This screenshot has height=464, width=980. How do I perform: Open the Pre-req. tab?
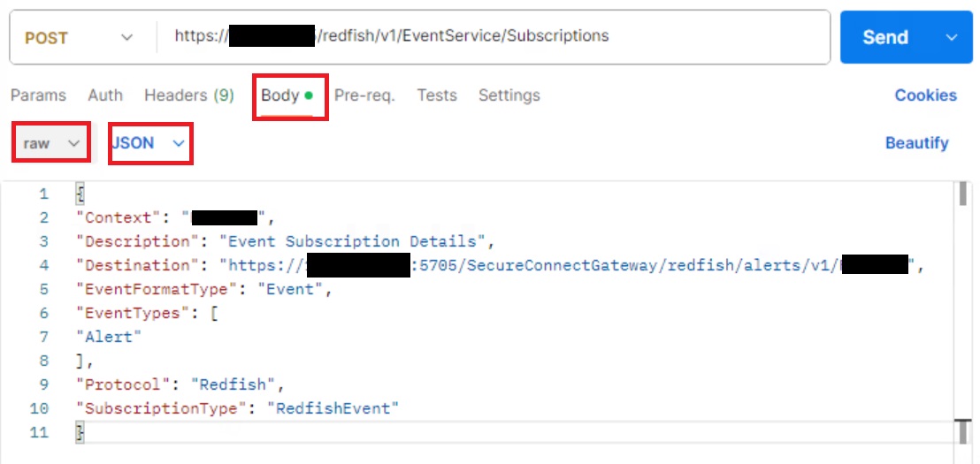click(364, 95)
